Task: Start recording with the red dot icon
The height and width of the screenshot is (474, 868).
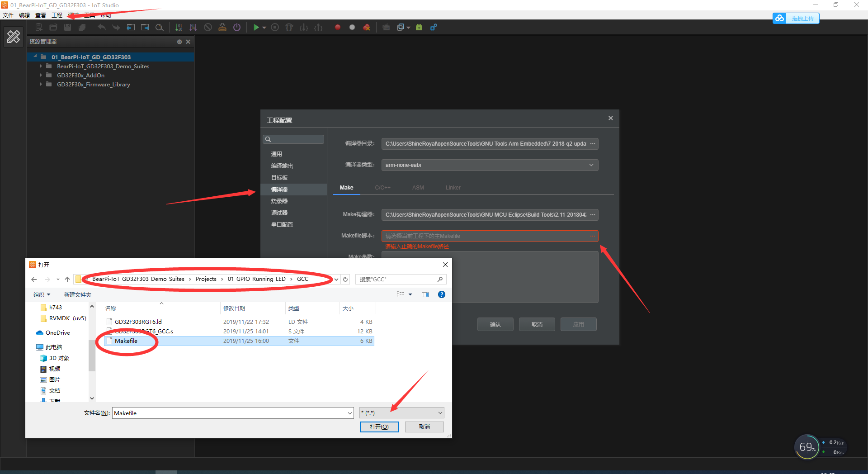Action: coord(337,27)
